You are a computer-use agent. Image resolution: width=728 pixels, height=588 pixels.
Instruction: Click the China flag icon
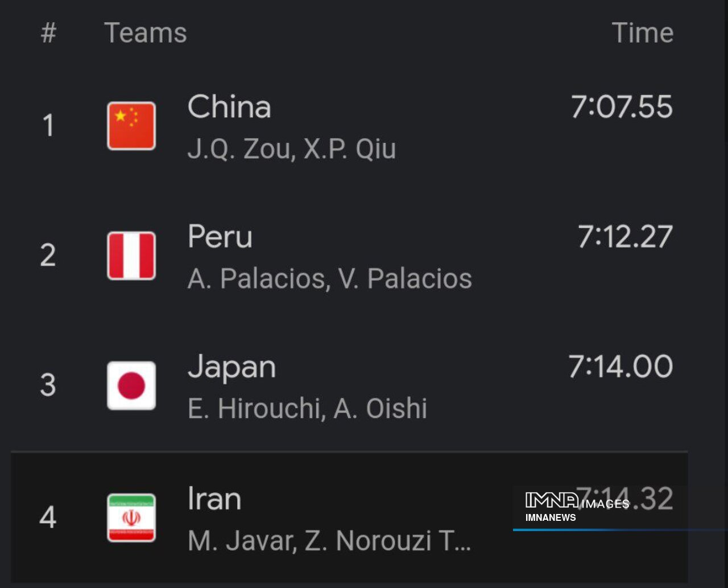click(131, 126)
